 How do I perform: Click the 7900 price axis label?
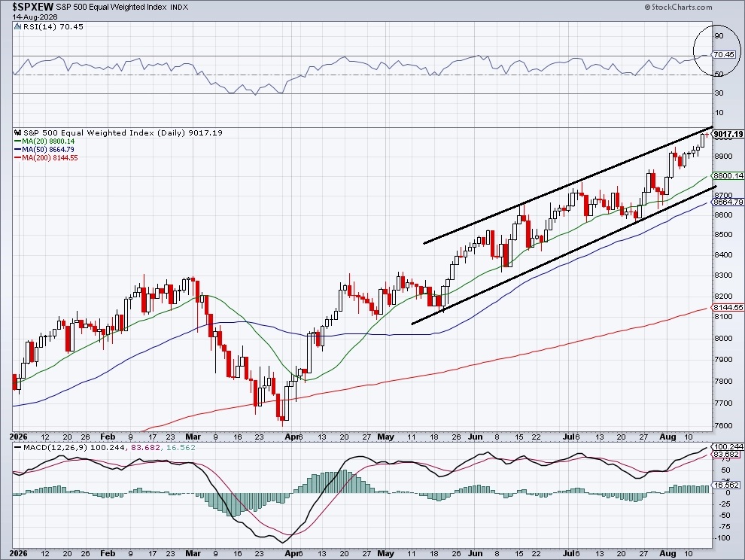[722, 359]
